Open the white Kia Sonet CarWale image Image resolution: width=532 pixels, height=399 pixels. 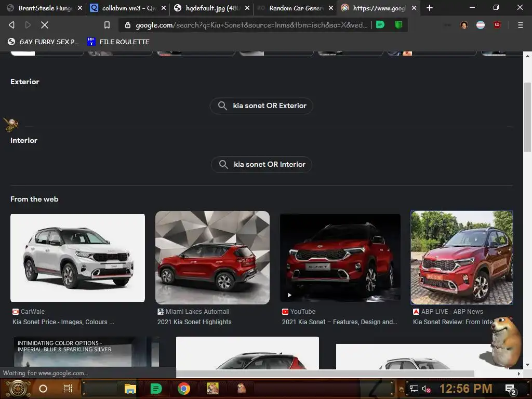(x=78, y=258)
